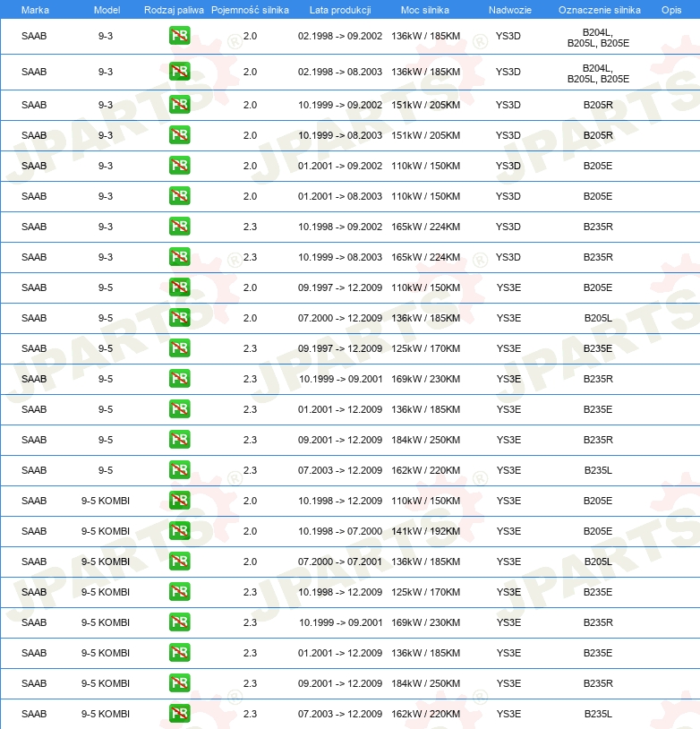Click B235E cell in the KOMBI row from 01.2001
The image size is (700, 729).
click(598, 653)
